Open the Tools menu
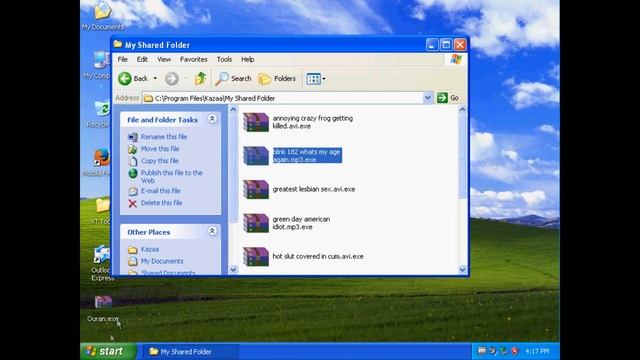 (x=224, y=59)
